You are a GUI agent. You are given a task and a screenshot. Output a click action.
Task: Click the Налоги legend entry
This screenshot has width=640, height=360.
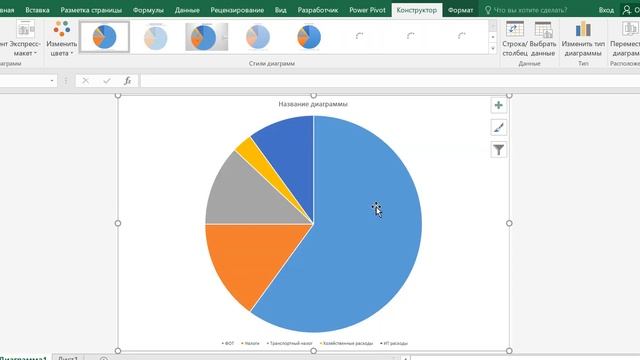(x=250, y=343)
